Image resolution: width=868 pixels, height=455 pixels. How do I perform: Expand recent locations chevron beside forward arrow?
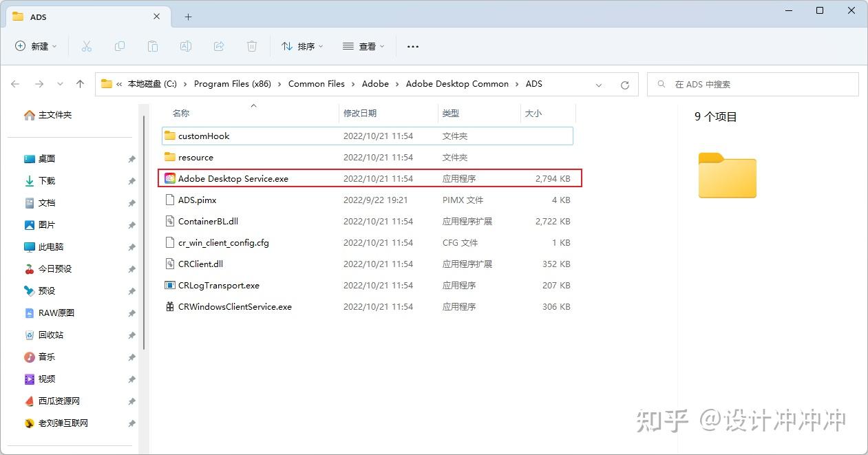click(60, 84)
